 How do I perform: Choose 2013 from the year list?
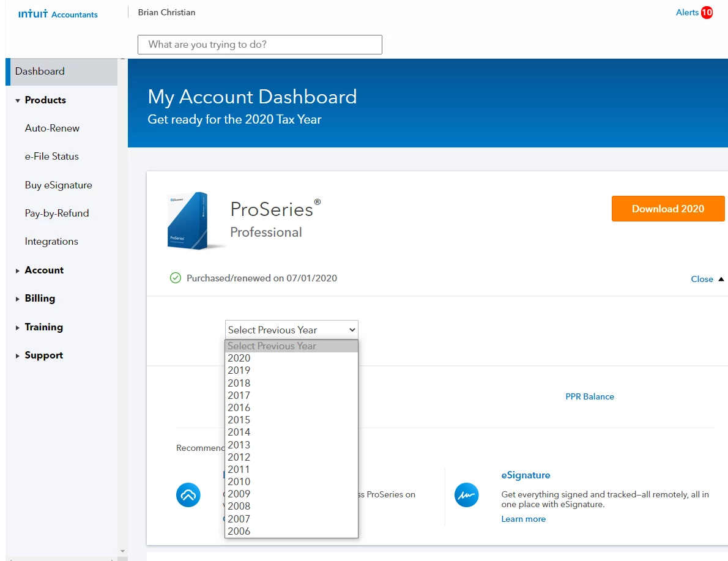pyautogui.click(x=292, y=445)
